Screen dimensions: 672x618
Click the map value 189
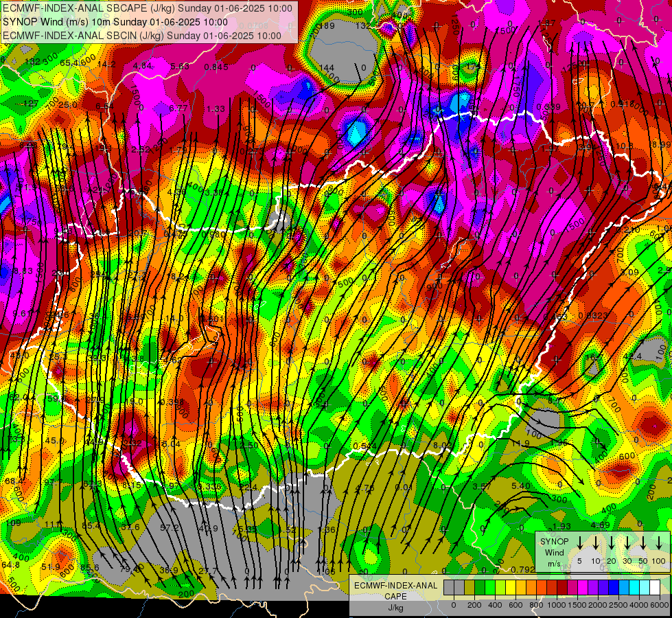[x=327, y=25]
